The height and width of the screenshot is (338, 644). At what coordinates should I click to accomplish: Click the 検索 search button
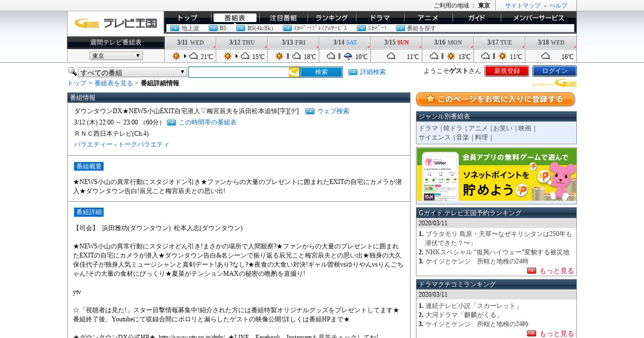point(321,72)
